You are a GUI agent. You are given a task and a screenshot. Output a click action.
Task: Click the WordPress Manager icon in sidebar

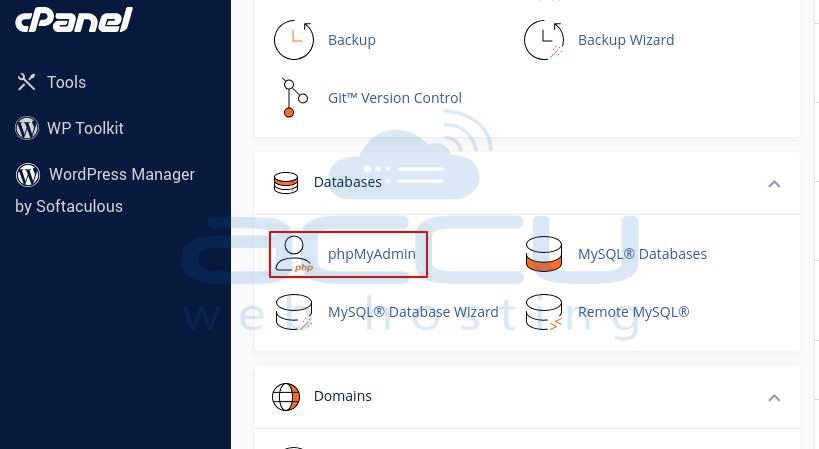[x=28, y=174]
